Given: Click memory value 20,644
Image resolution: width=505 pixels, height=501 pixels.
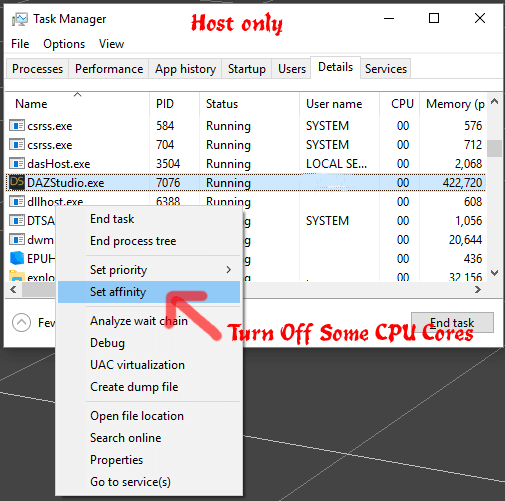Looking at the screenshot, I should (465, 240).
